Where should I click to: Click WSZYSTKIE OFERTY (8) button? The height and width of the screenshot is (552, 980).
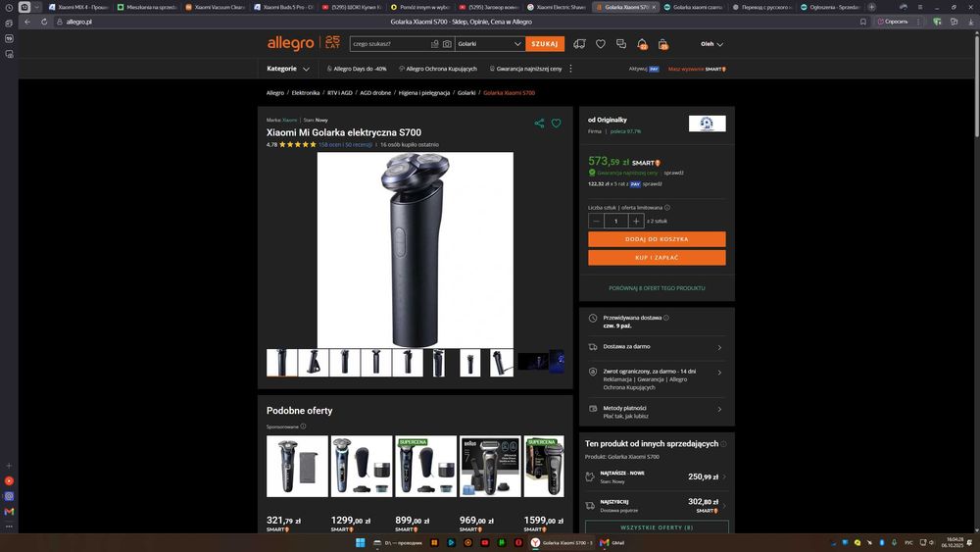(x=657, y=527)
